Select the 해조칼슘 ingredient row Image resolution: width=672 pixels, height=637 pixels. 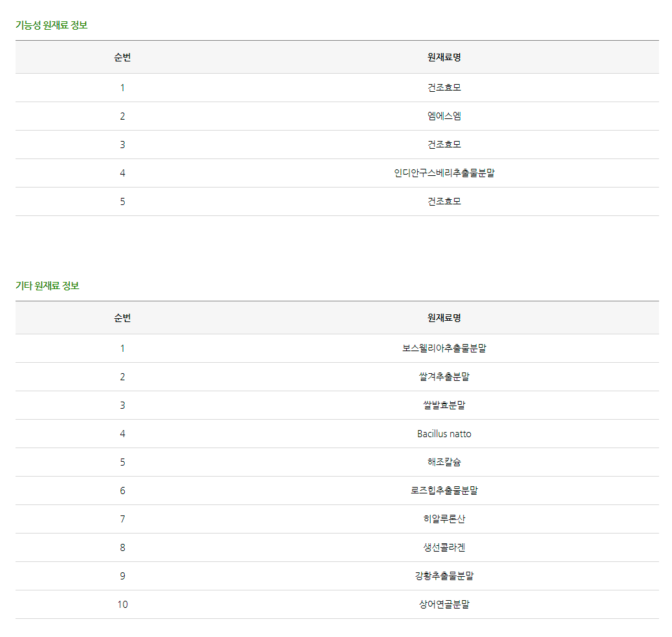tap(444, 462)
